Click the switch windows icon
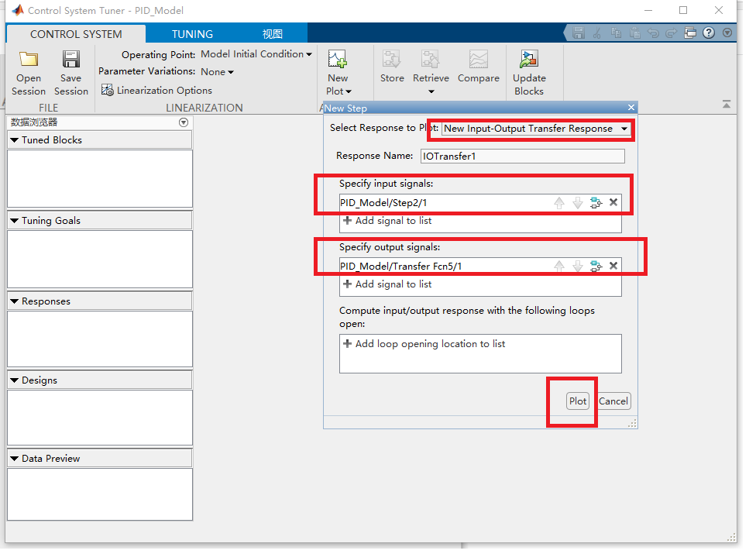Viewport: 756px width, 554px height. 690,33
